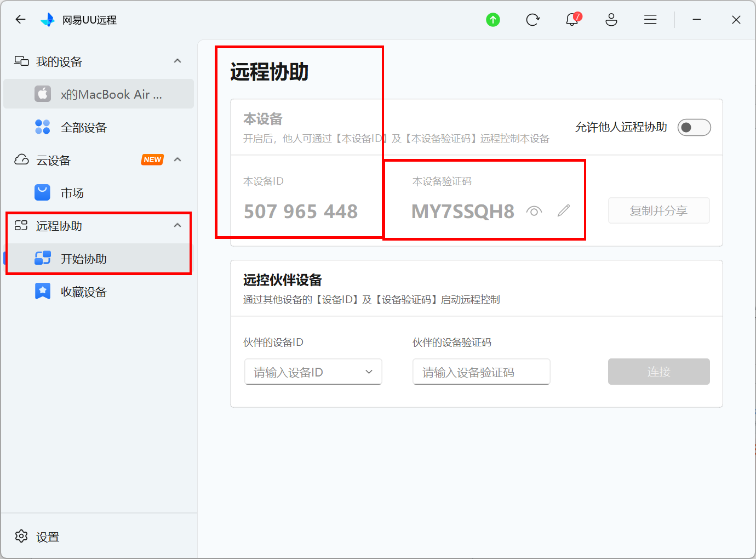Enable the 允许他人远程协助 toggle switch

click(x=694, y=128)
